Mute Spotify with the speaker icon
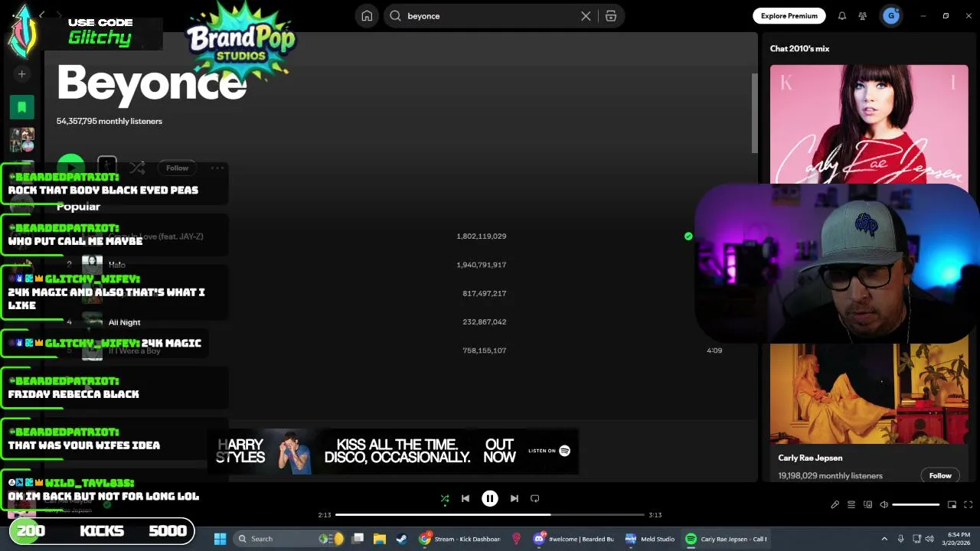This screenshot has height=551, width=980. (884, 505)
